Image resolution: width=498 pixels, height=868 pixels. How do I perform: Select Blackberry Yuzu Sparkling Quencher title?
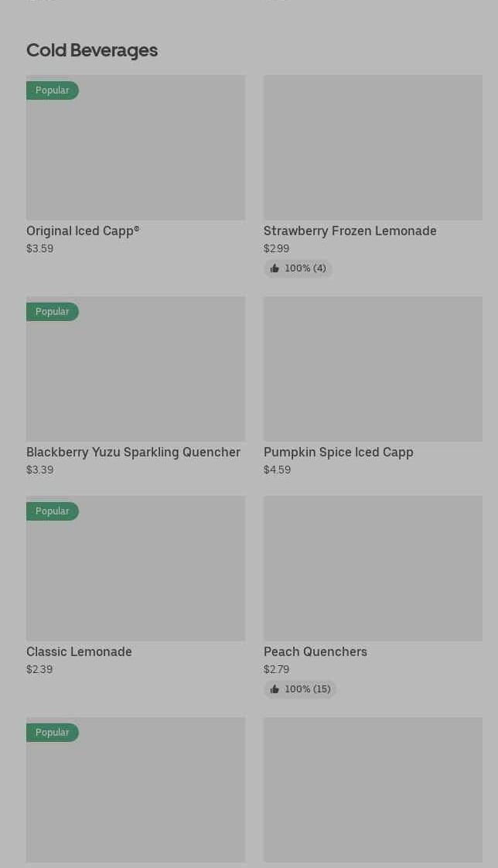click(x=133, y=452)
